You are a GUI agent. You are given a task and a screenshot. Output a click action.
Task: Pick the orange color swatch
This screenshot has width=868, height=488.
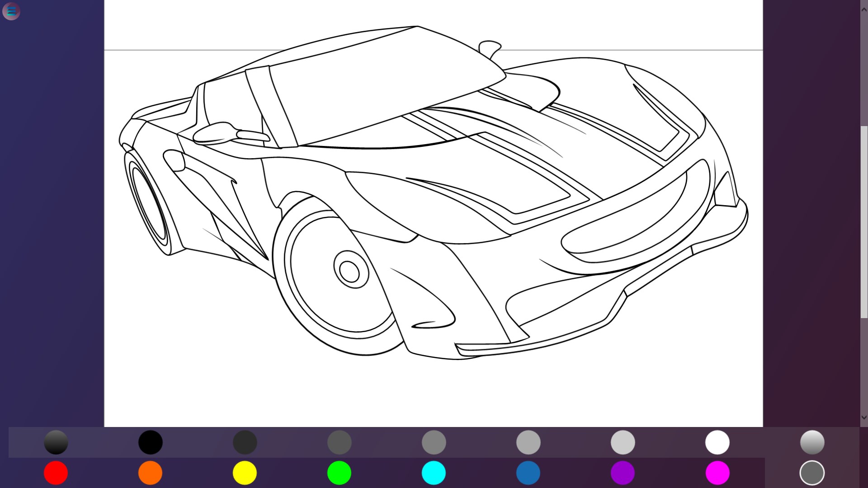[150, 473]
